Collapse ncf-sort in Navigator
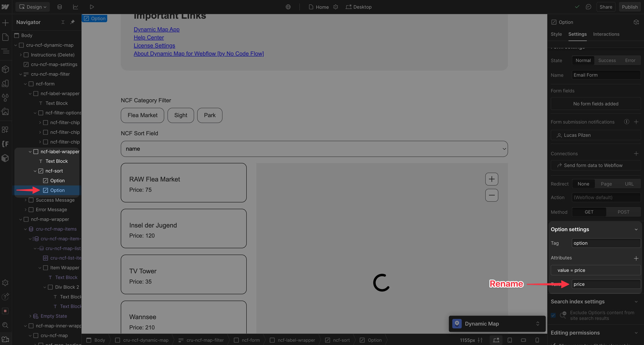This screenshot has width=644, height=345. point(35,171)
